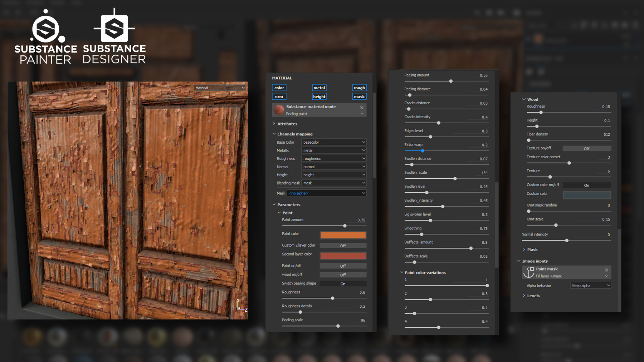
Task: Open the Blending mask dropdown
Action: click(334, 183)
